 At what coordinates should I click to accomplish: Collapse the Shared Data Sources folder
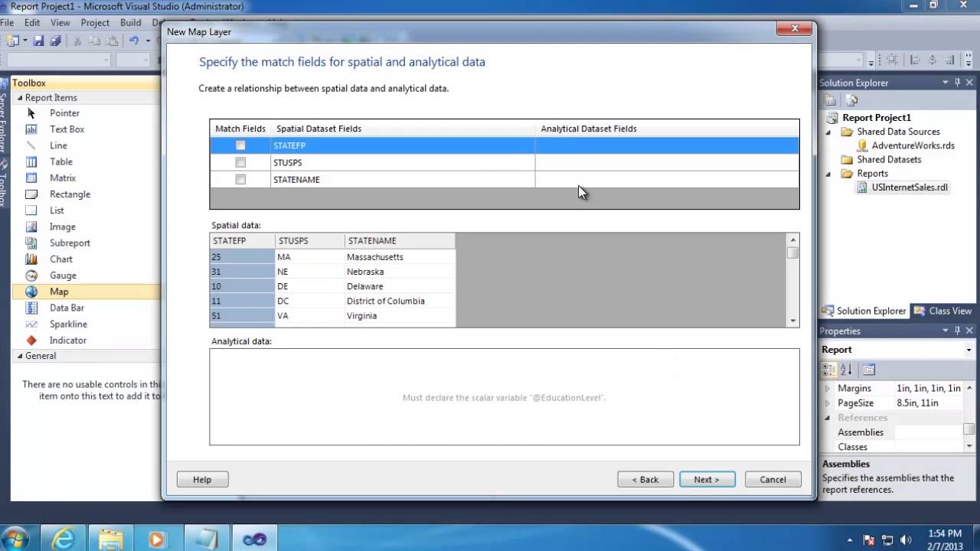point(828,132)
